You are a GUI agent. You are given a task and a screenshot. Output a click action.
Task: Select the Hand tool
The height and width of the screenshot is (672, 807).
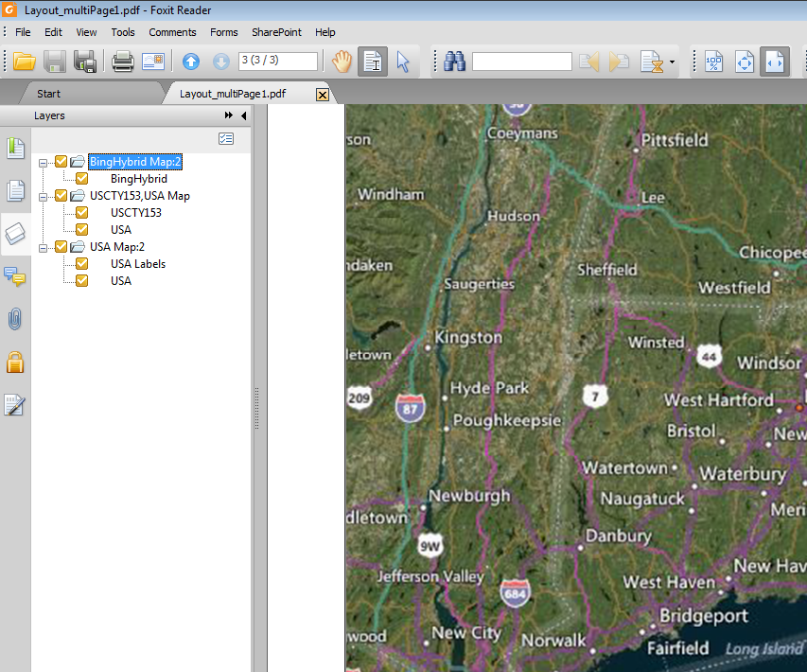[342, 62]
